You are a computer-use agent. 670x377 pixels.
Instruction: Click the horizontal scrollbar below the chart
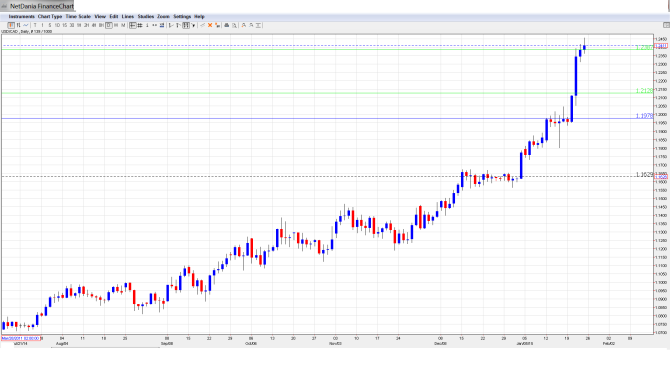(x=106, y=348)
